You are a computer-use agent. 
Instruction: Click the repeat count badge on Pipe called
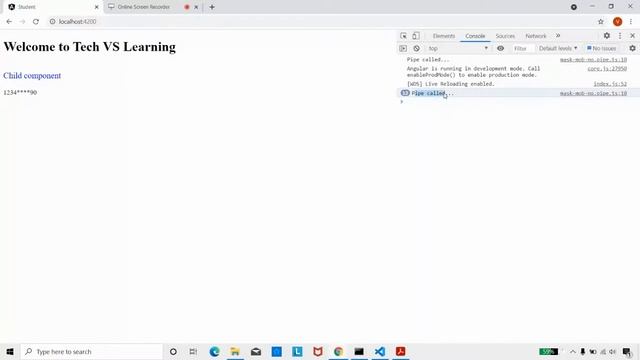point(405,93)
